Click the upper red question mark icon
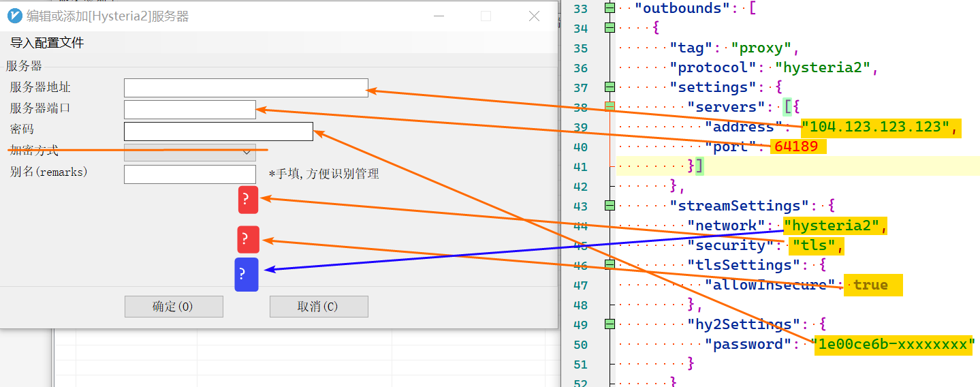 pos(248,200)
